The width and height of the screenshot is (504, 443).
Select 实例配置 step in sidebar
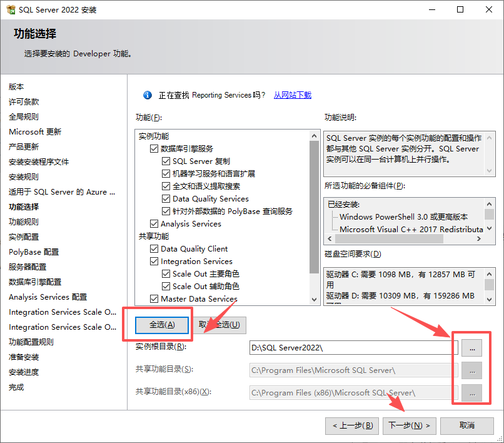pos(24,237)
